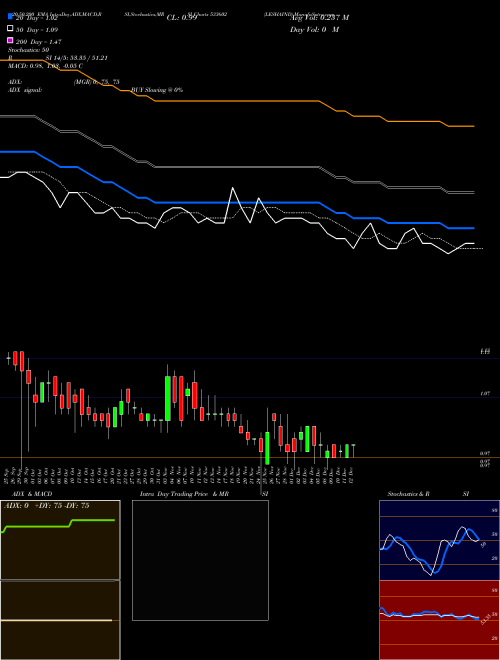The width and height of the screenshot is (500, 660).
Task: Click the 'Stochastics: 59' readout
Action: [28, 50]
